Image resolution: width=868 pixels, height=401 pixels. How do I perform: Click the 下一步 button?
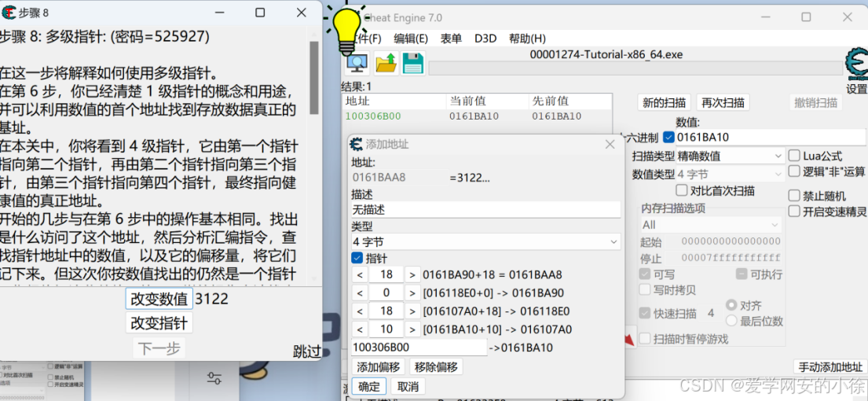[x=159, y=348]
